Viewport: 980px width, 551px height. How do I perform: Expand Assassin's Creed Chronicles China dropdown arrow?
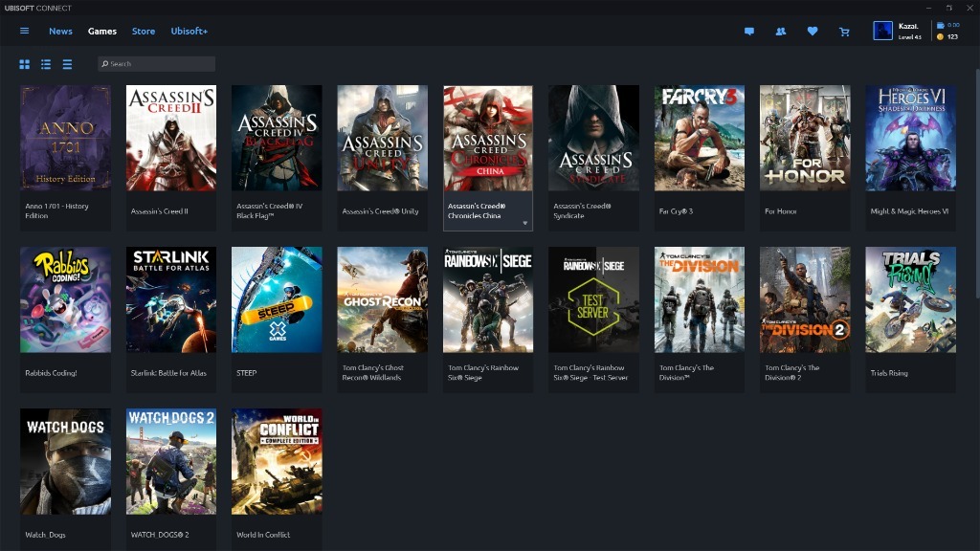[x=525, y=223]
